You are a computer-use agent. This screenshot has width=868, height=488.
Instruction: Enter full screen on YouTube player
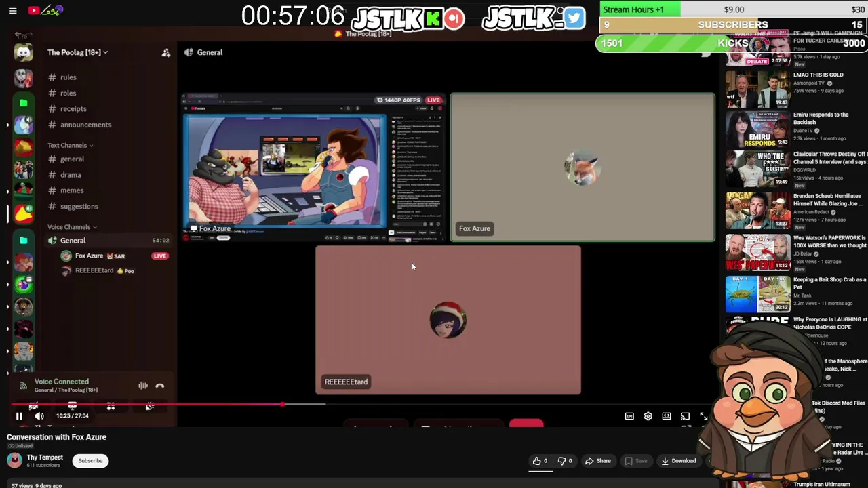pos(704,416)
